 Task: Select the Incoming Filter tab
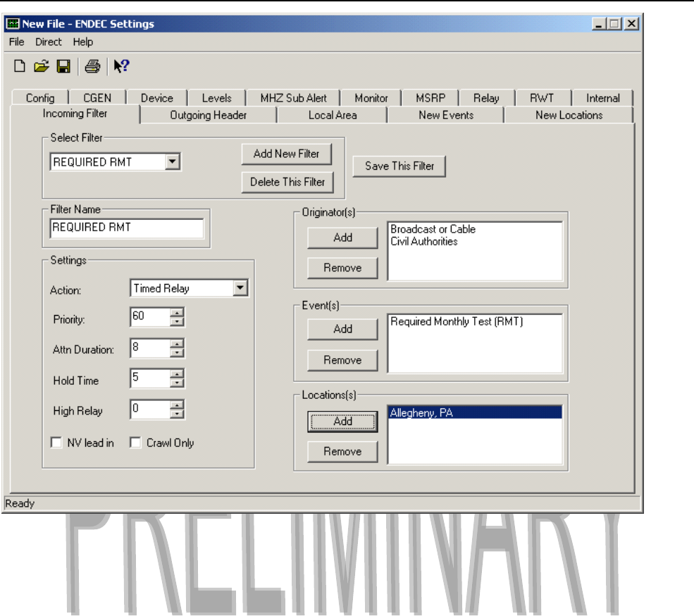pos(75,113)
